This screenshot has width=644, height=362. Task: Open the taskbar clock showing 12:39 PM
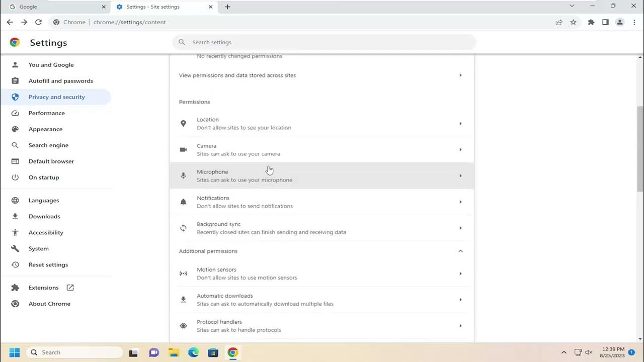(x=613, y=352)
